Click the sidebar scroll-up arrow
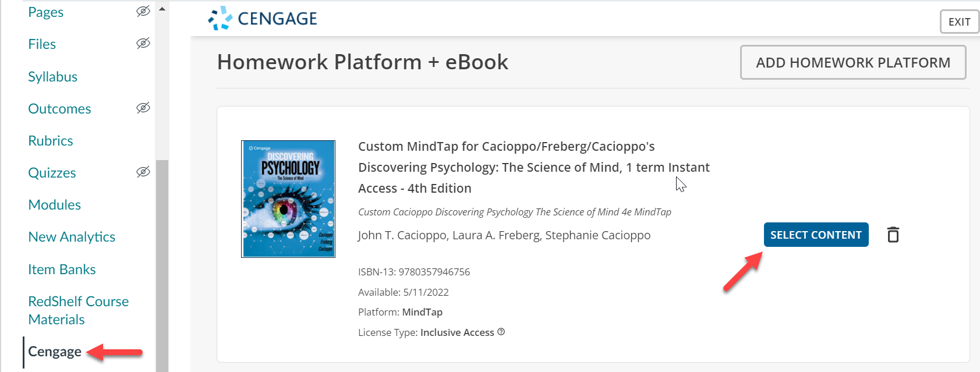Viewport: 980px width, 372px height. click(x=162, y=9)
